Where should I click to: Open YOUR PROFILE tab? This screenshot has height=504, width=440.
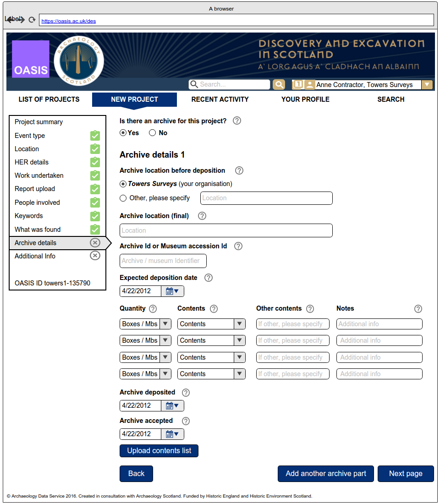pos(305,99)
